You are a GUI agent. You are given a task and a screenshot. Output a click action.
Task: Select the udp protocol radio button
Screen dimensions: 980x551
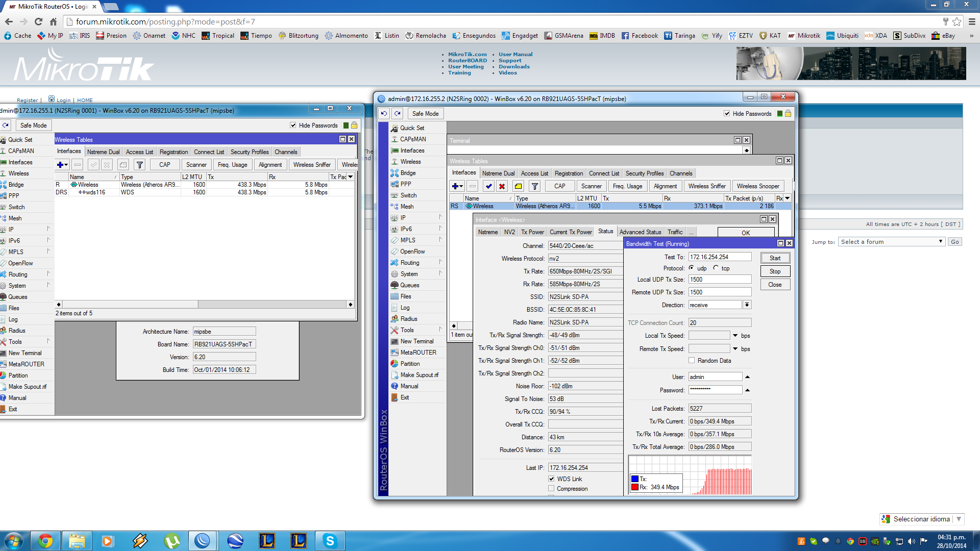[x=692, y=268]
